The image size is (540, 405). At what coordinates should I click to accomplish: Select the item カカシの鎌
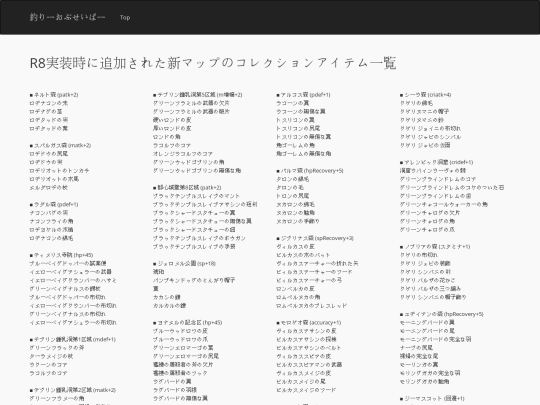coord(167,297)
